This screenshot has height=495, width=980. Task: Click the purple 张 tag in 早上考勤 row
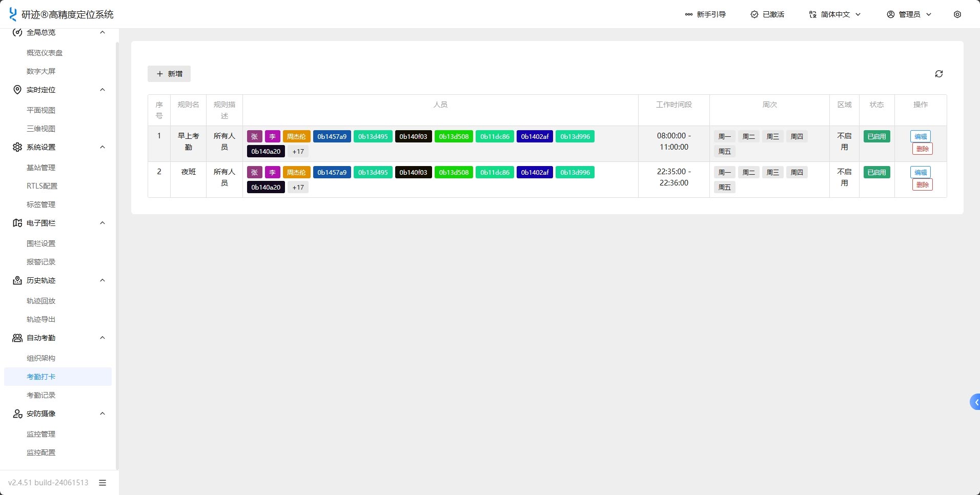pyautogui.click(x=254, y=136)
